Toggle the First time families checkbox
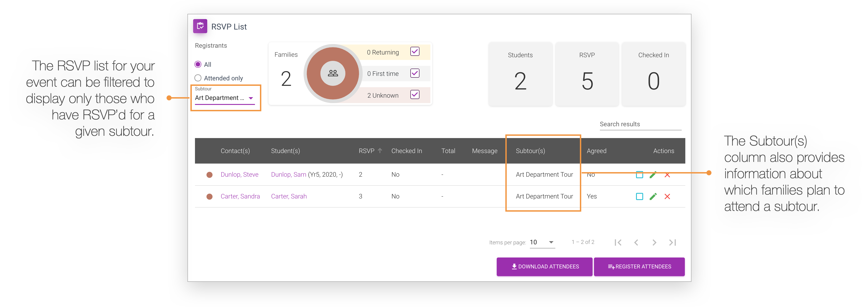This screenshot has height=307, width=868. (415, 73)
